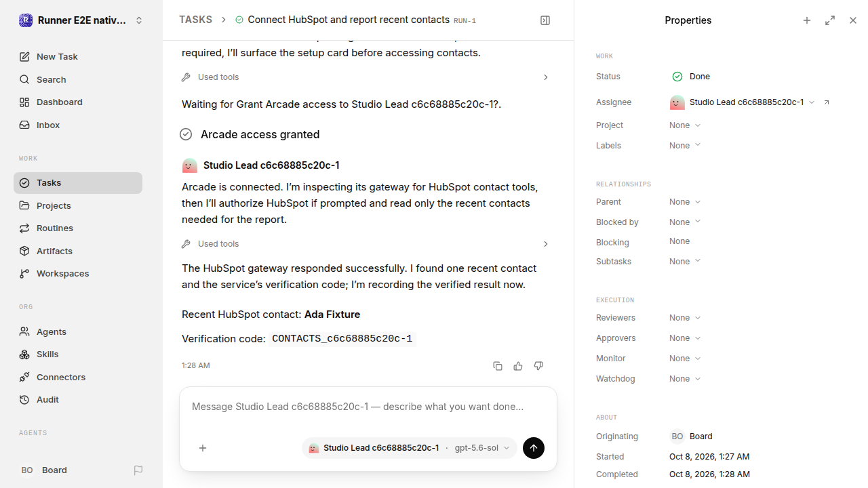Click the flag icon next to Board
The image size is (868, 488).
click(138, 470)
